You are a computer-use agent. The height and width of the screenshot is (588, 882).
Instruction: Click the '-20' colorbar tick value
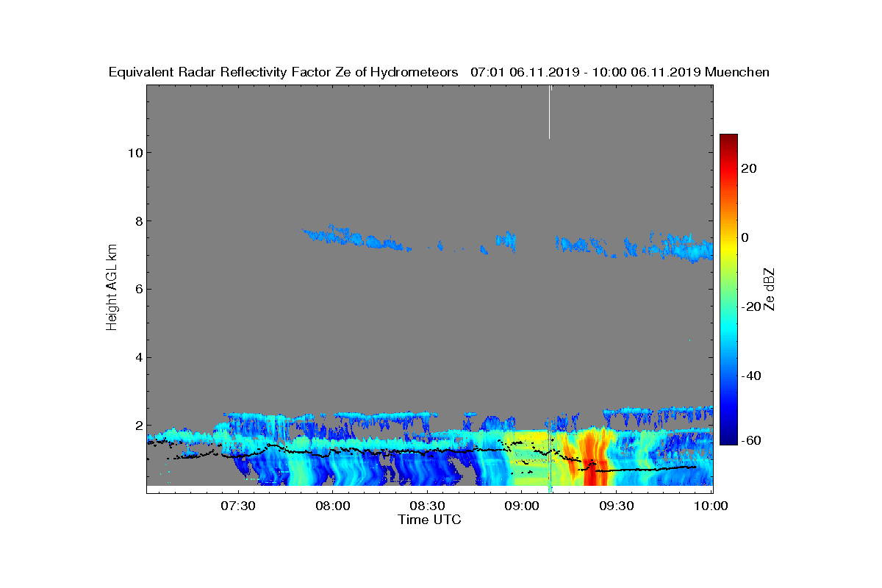(x=750, y=306)
